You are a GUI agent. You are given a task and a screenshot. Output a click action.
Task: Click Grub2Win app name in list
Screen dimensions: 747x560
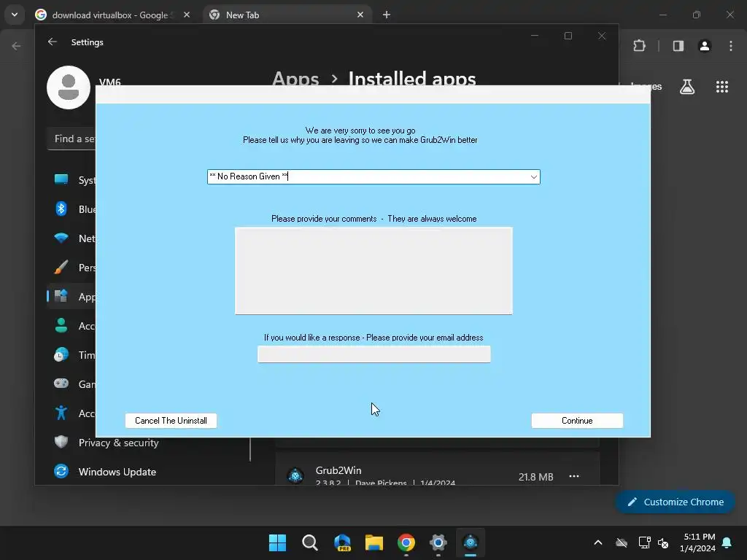pyautogui.click(x=338, y=470)
